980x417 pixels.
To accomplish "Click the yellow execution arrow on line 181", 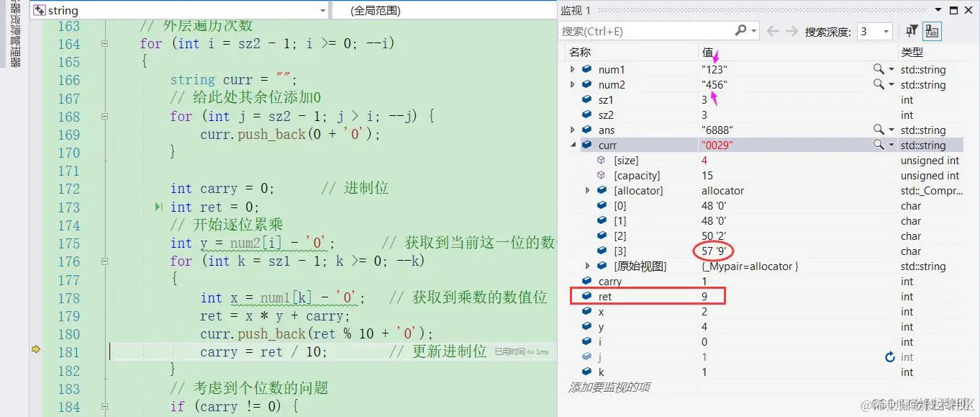I will 35,349.
